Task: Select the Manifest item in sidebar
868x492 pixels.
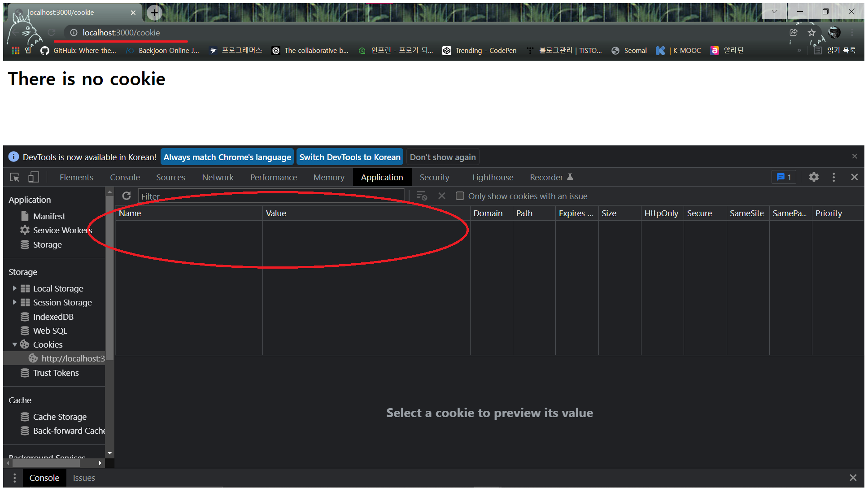Action: click(49, 216)
